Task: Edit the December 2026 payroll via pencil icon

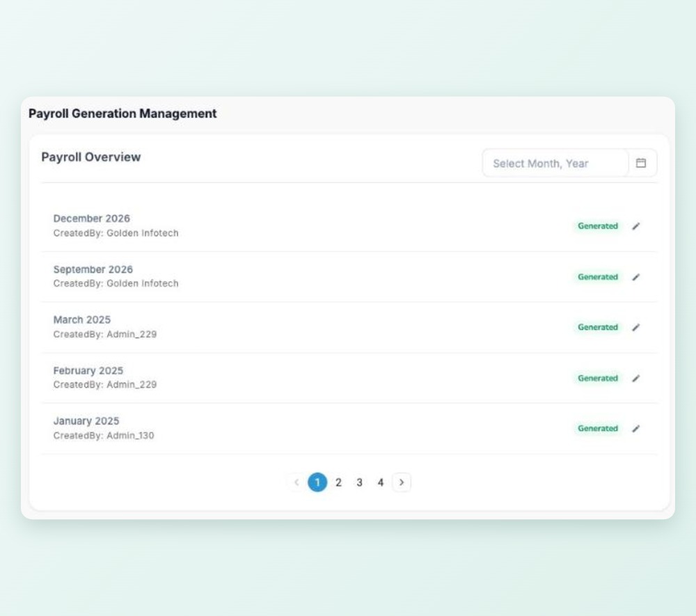Action: pos(635,226)
